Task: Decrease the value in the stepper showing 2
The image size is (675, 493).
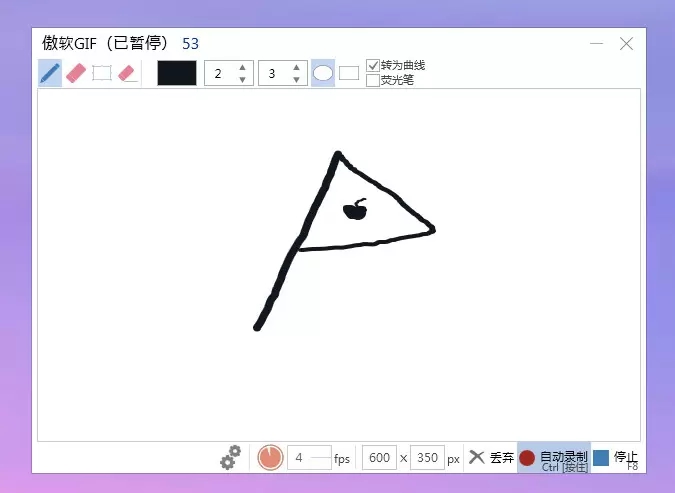Action: click(242, 80)
